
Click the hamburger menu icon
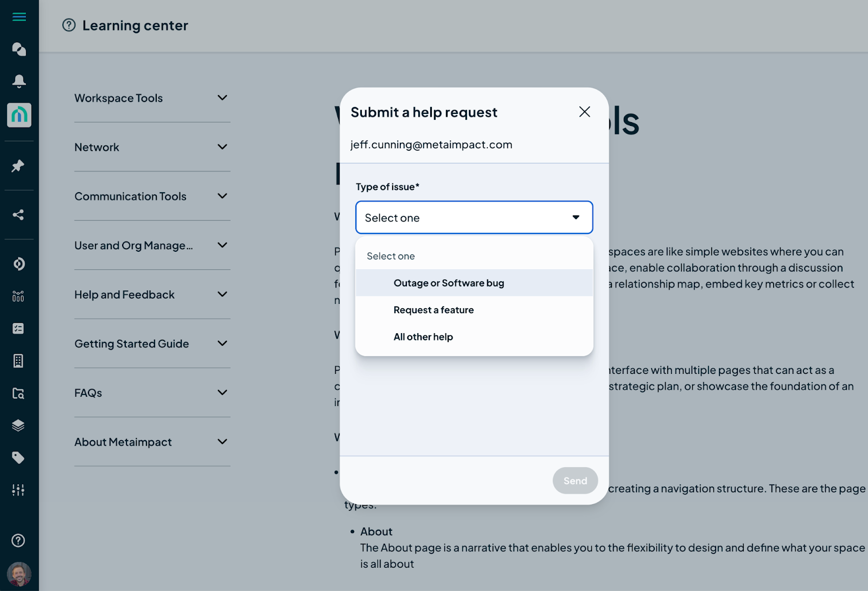(19, 17)
